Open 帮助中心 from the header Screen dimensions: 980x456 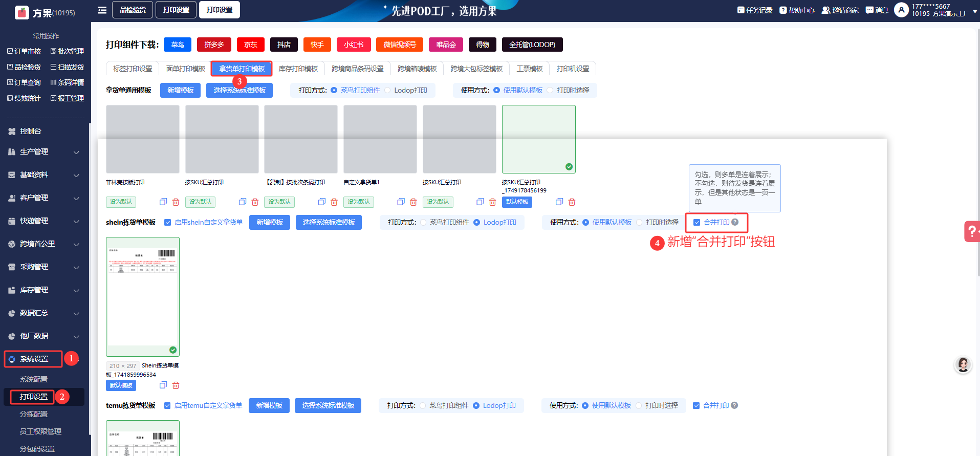(797, 10)
